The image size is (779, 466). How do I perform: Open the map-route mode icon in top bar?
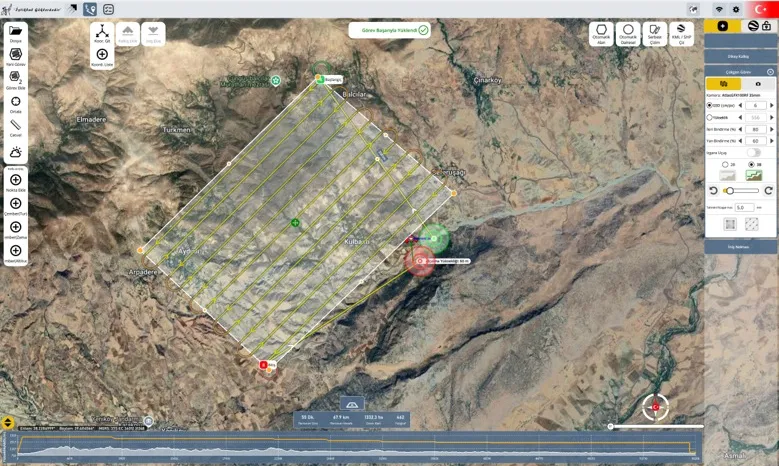tap(90, 9)
